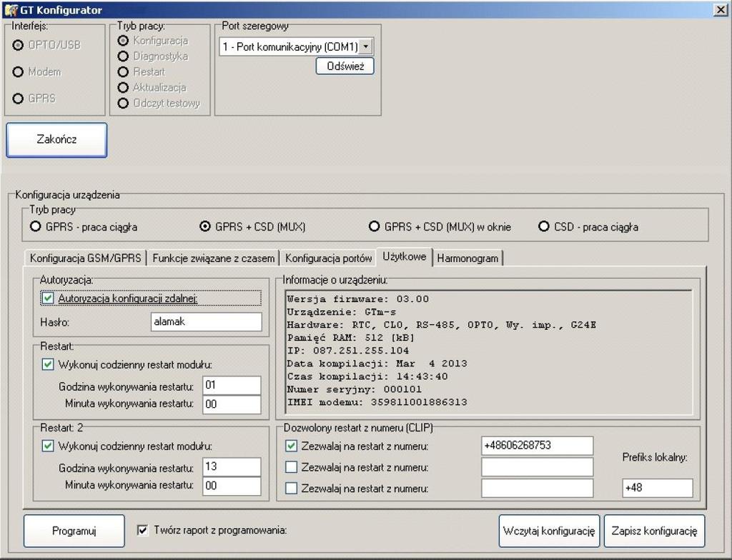
Task: Click the GT Konfigurator title bar icon
Action: point(10,10)
